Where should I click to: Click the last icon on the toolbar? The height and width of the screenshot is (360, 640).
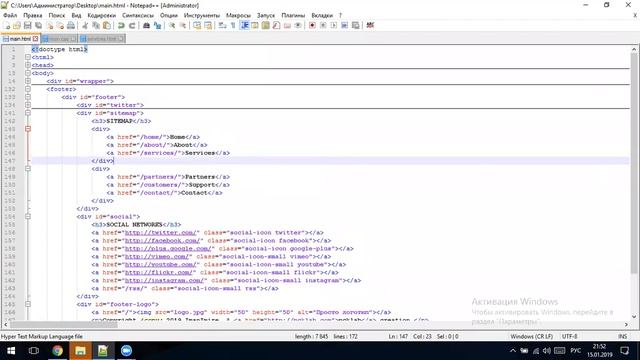coord(370,25)
